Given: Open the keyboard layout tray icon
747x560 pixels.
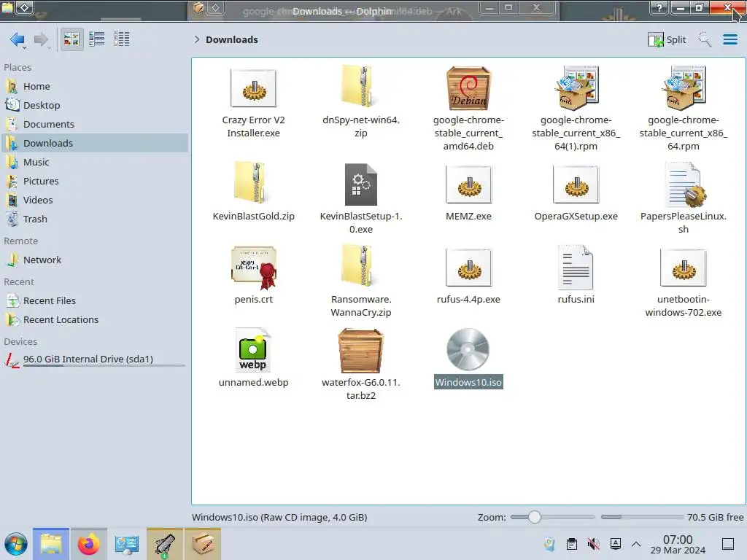Looking at the screenshot, I should pos(616,544).
